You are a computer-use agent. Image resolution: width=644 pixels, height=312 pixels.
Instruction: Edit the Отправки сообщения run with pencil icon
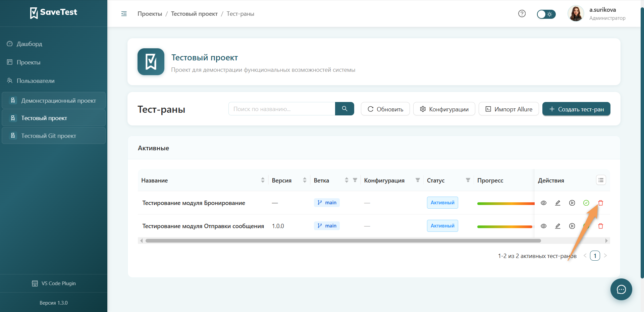pos(558,226)
